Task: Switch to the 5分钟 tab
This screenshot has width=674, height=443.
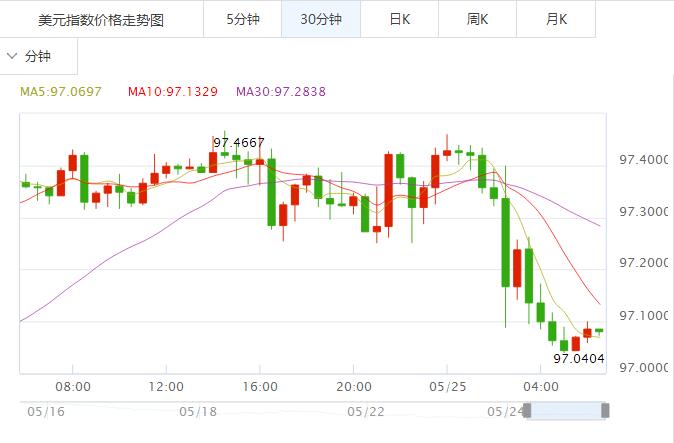Action: [242, 19]
